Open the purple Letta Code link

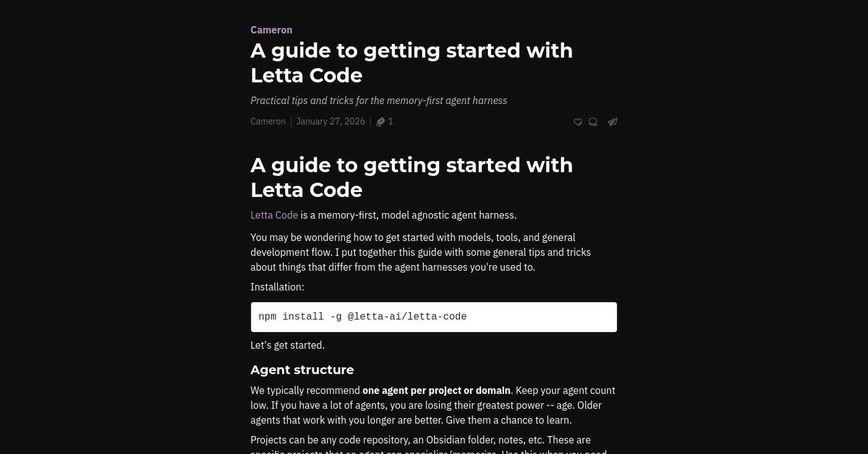[x=274, y=215]
